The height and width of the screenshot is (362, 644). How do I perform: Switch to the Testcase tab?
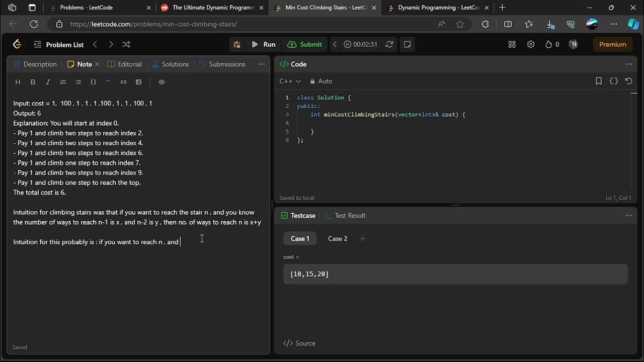click(x=298, y=215)
